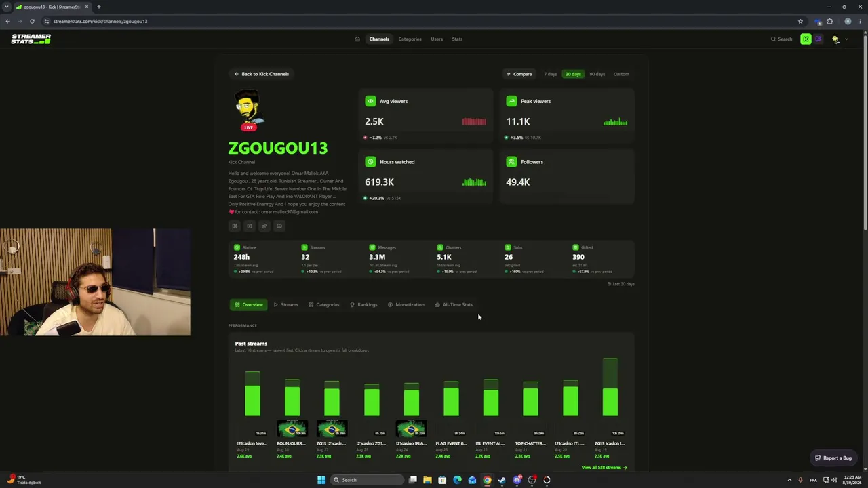
Task: Choose the Custom date range
Action: tap(621, 74)
